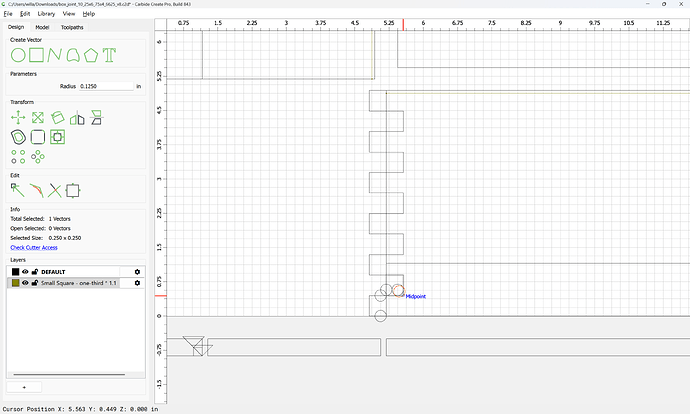690x414 pixels.
Task: Open the View menu
Action: 69,14
